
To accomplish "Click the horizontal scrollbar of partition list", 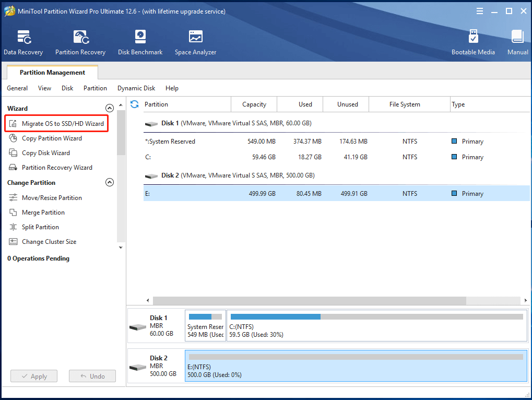I will pos(310,301).
